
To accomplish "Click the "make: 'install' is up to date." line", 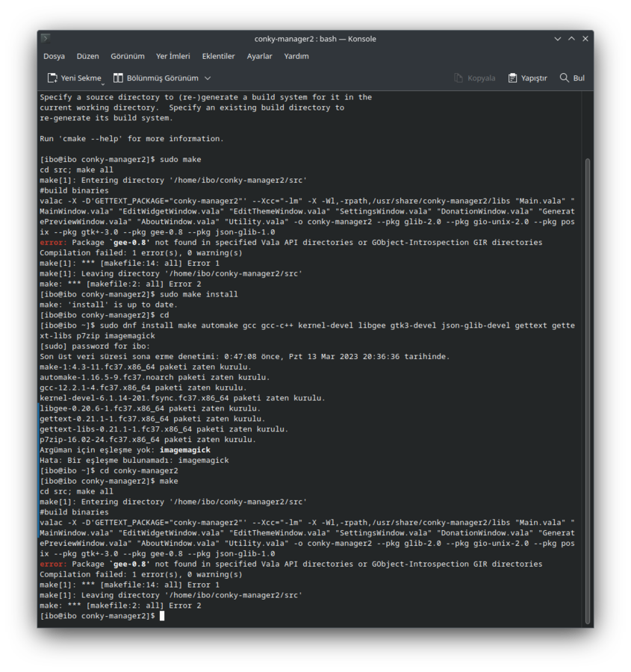I will coord(108,305).
